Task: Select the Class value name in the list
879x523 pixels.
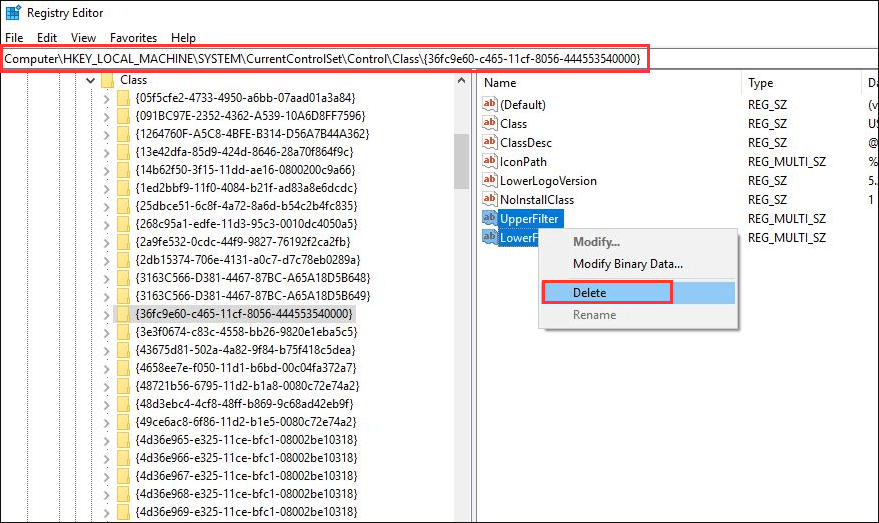Action: click(x=513, y=123)
